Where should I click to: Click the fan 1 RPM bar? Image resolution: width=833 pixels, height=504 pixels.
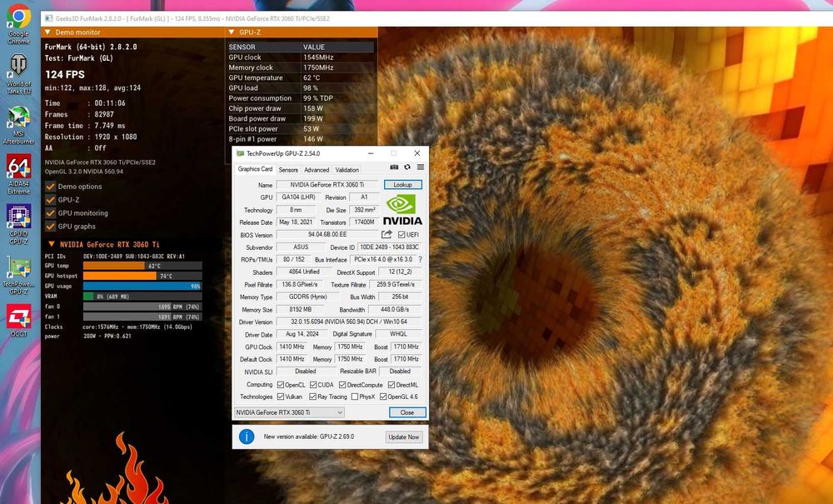click(142, 317)
